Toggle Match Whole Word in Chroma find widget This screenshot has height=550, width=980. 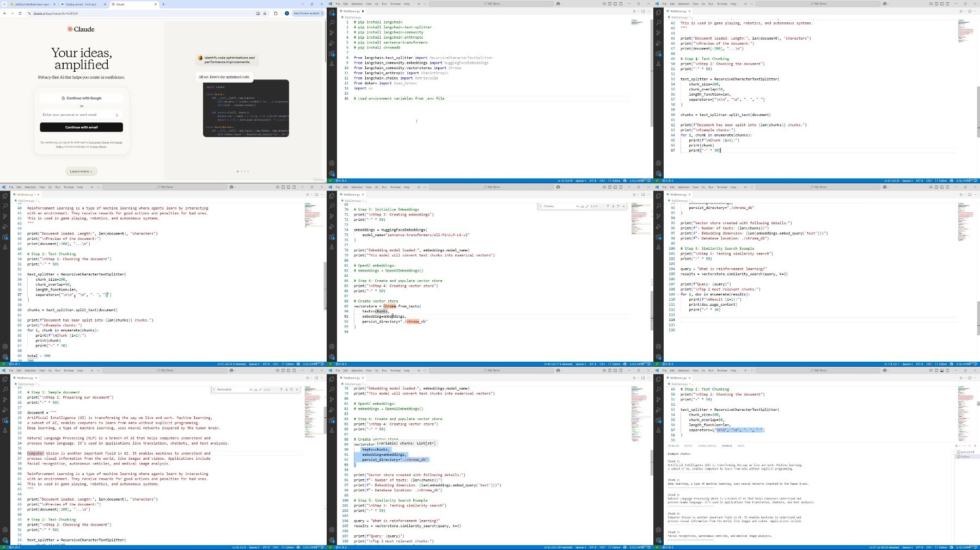click(582, 206)
